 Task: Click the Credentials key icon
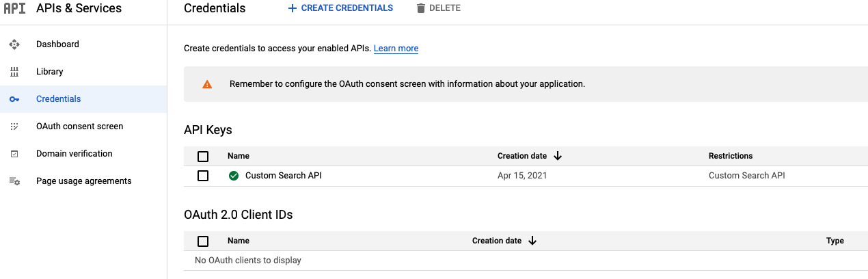coord(14,99)
